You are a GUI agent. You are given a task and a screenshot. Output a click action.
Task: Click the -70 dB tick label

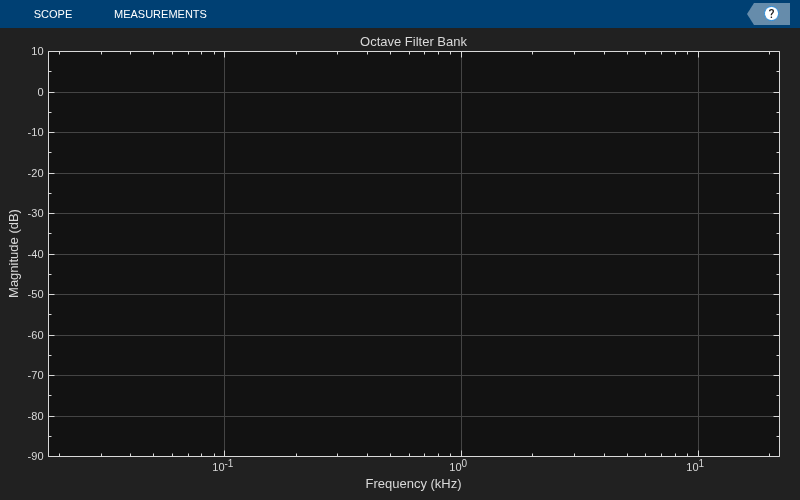36,376
